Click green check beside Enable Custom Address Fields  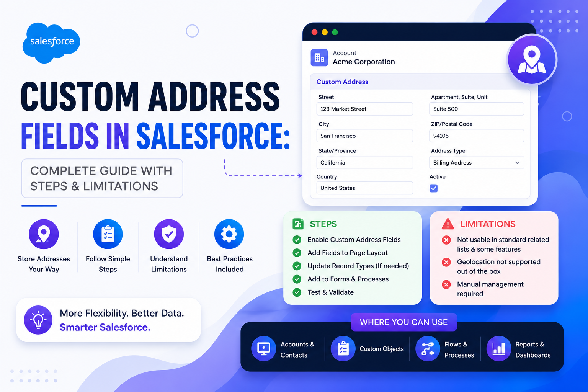click(297, 240)
